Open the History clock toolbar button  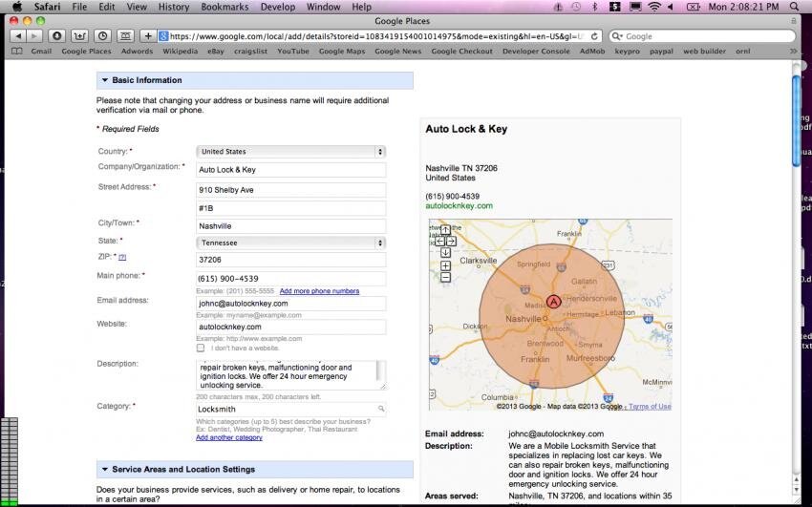[x=102, y=36]
